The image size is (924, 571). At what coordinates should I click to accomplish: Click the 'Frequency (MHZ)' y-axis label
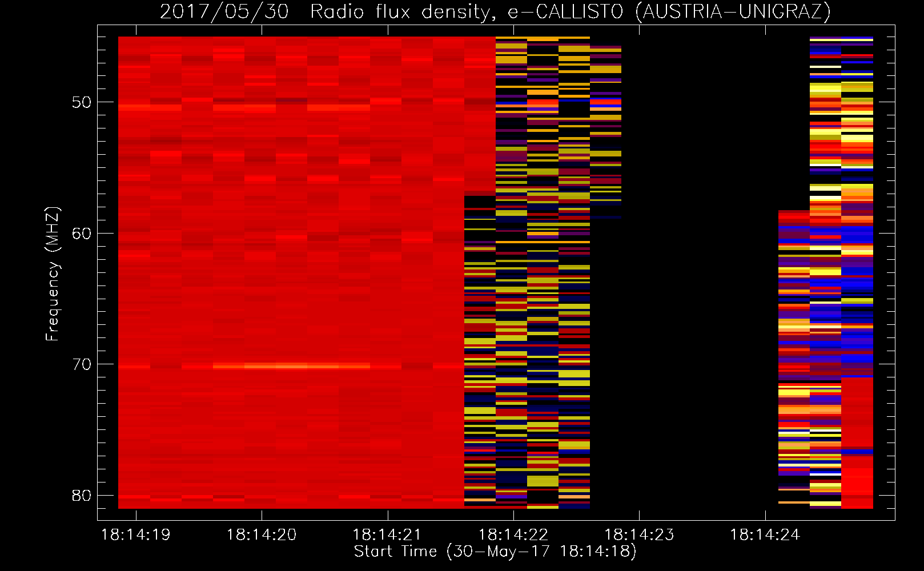coord(52,274)
